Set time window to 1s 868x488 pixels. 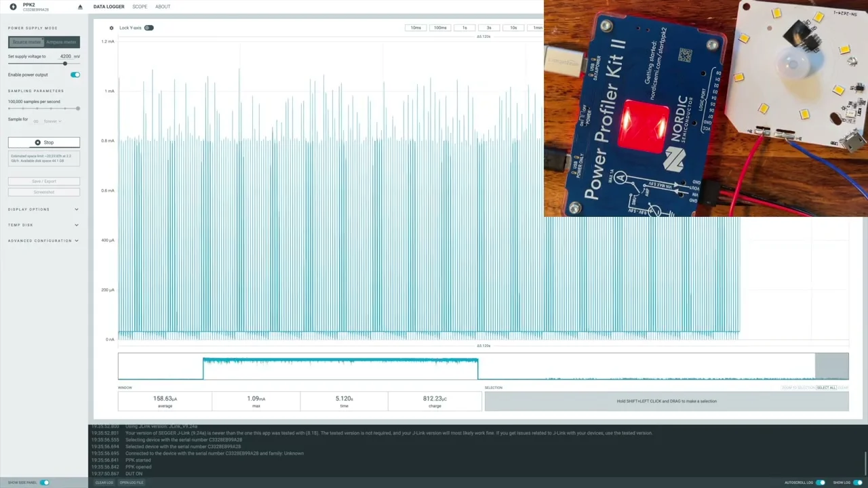click(465, 28)
